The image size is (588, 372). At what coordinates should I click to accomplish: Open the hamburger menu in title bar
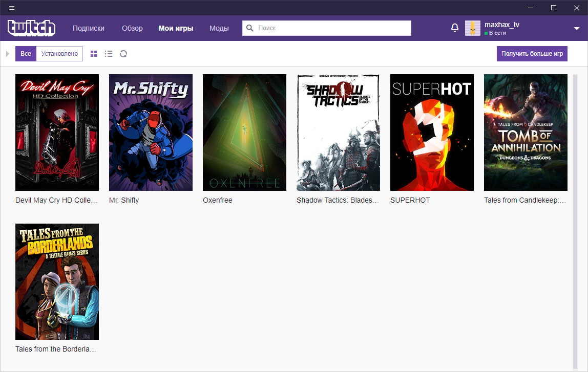12,8
